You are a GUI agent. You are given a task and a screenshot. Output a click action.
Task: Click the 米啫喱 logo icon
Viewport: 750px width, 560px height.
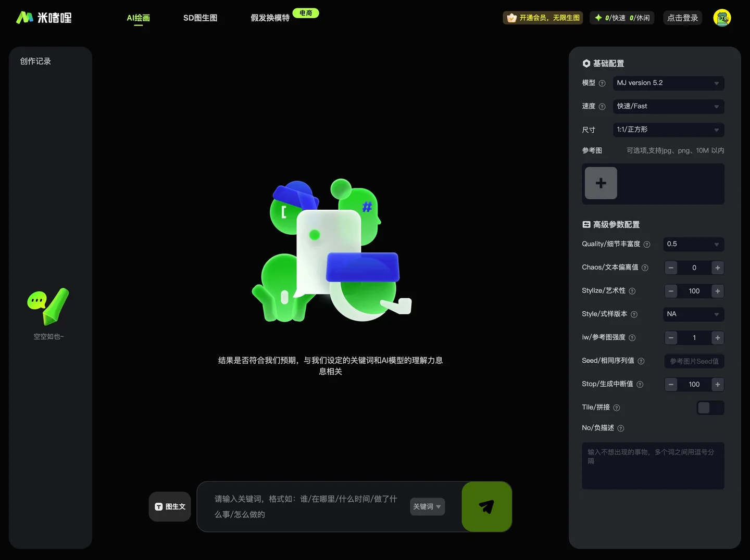click(x=24, y=17)
